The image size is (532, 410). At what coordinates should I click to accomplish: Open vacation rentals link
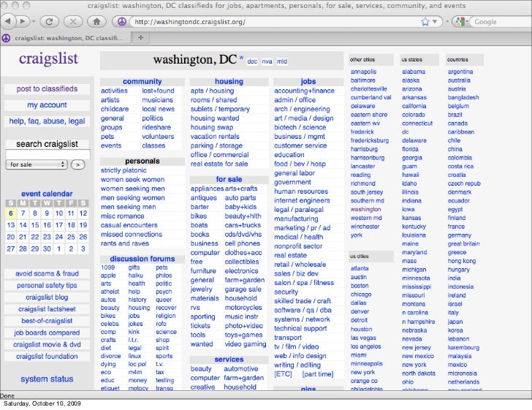215,137
